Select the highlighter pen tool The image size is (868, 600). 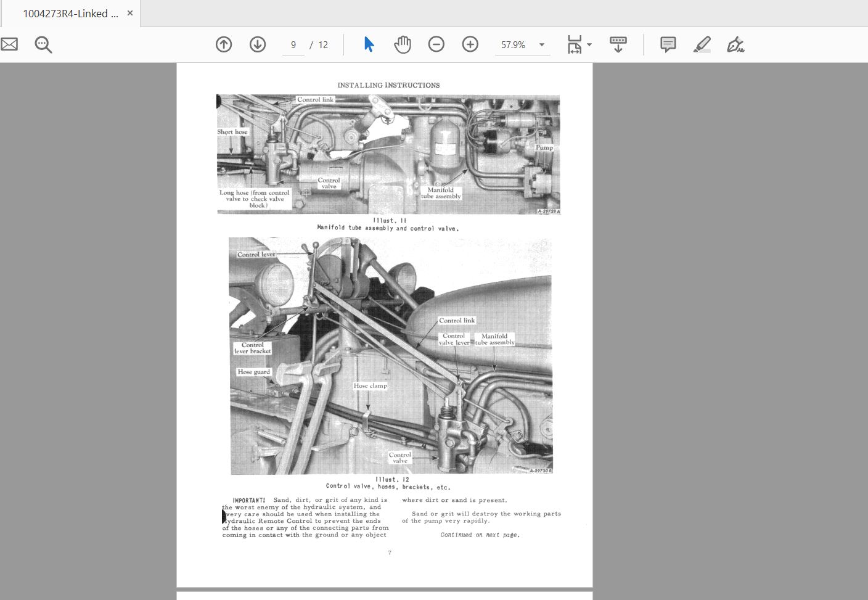[x=702, y=44]
